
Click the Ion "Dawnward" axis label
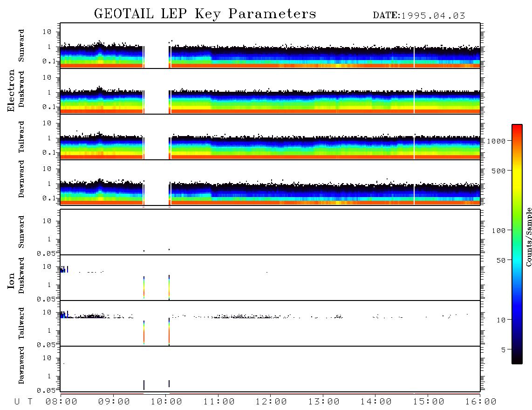coord(21,365)
